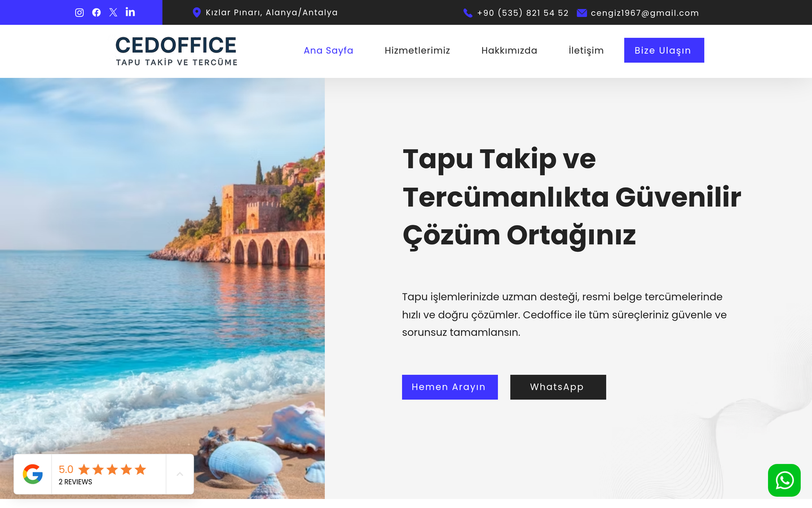Click the black WhatsApp button
Viewport: 812px width, 508px height.
click(558, 387)
